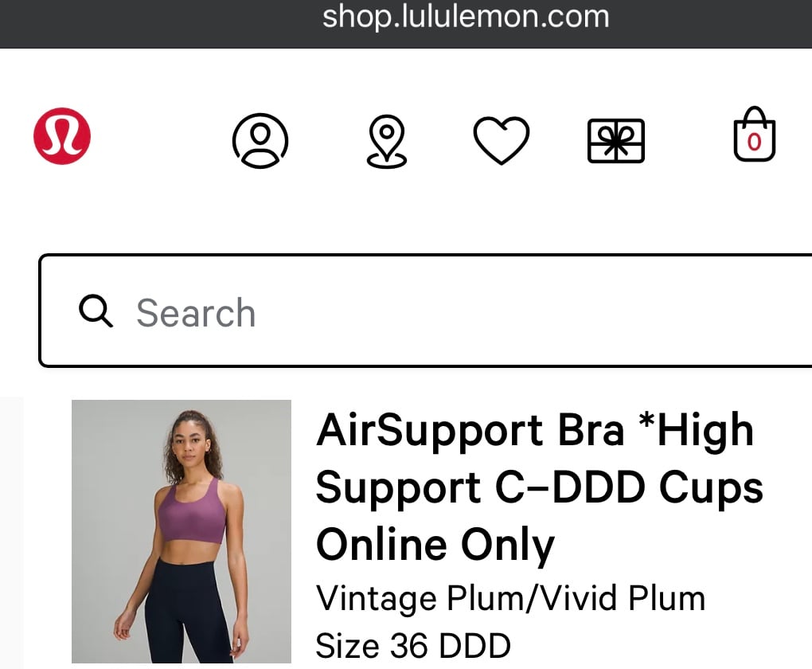Click the magnifying glass search icon

[96, 311]
